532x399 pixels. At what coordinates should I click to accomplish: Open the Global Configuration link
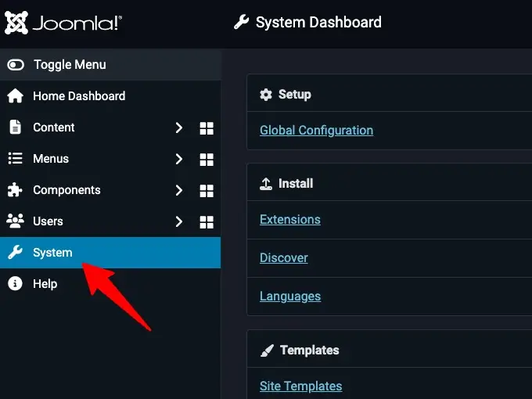[x=317, y=131]
